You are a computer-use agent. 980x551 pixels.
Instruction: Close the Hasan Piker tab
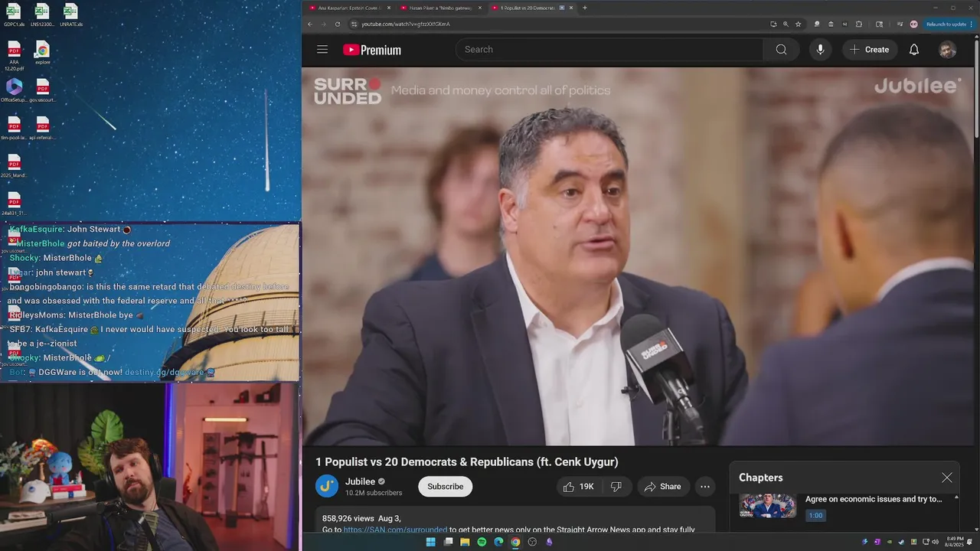(479, 8)
